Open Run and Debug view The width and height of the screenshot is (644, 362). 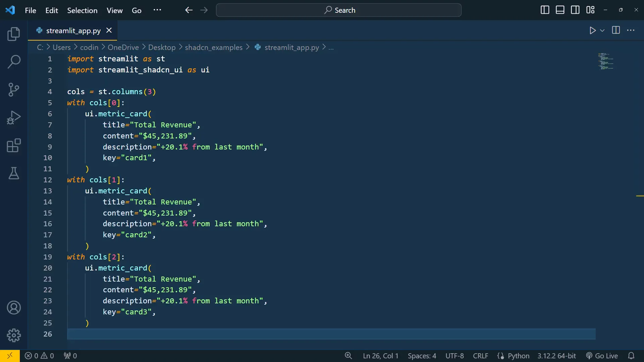click(x=14, y=118)
